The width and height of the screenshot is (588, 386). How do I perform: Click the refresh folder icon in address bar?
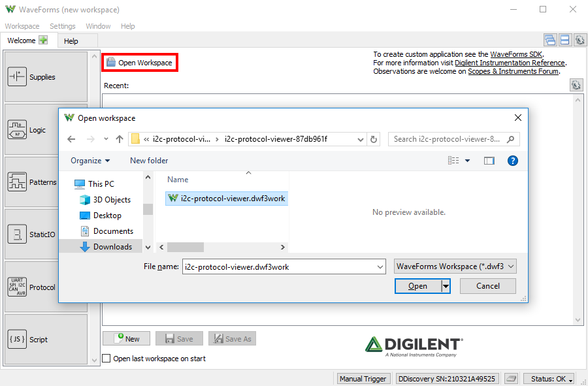tap(374, 139)
